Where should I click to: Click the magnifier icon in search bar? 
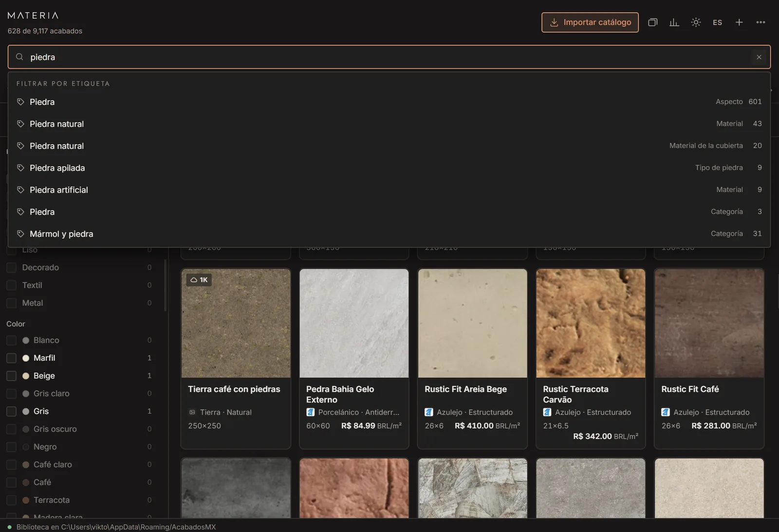pyautogui.click(x=19, y=57)
